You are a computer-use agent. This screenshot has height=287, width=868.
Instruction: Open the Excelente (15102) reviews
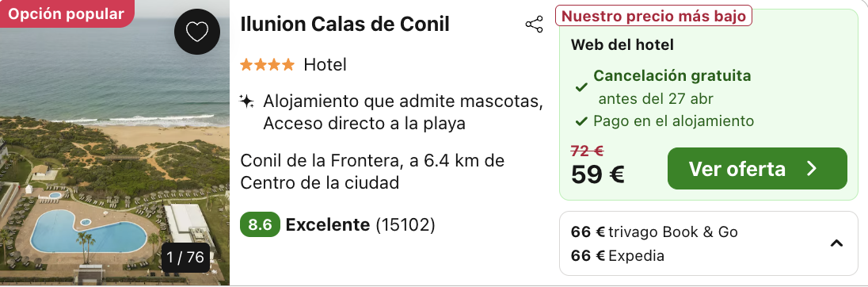[360, 225]
